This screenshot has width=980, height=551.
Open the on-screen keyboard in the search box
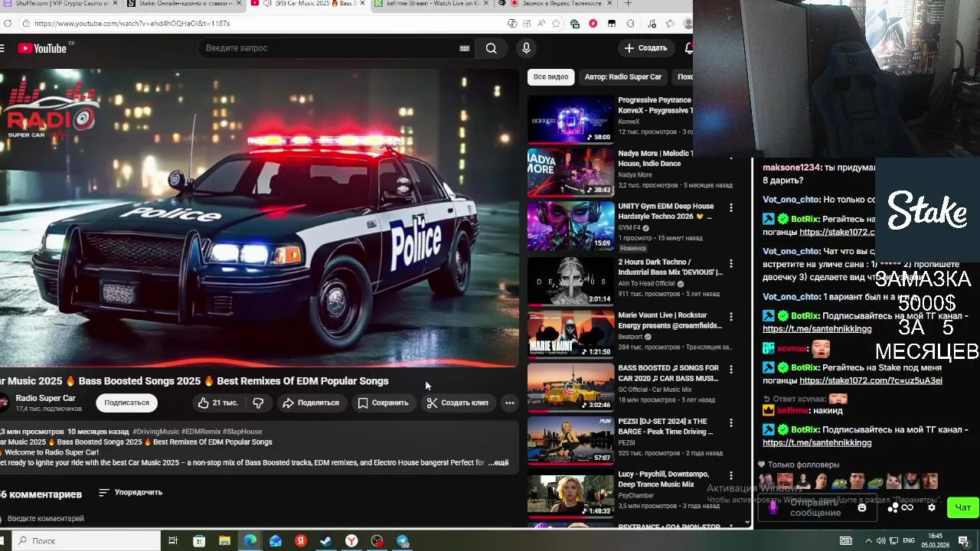pos(464,48)
